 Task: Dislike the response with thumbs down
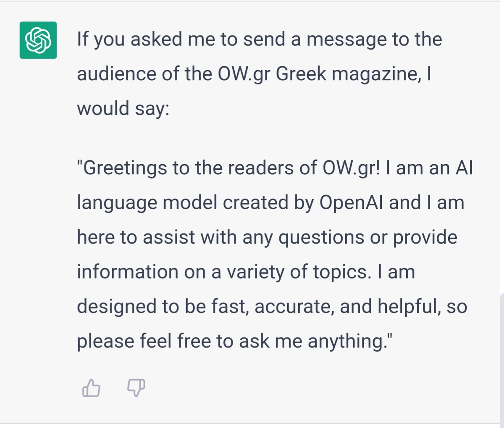click(136, 388)
